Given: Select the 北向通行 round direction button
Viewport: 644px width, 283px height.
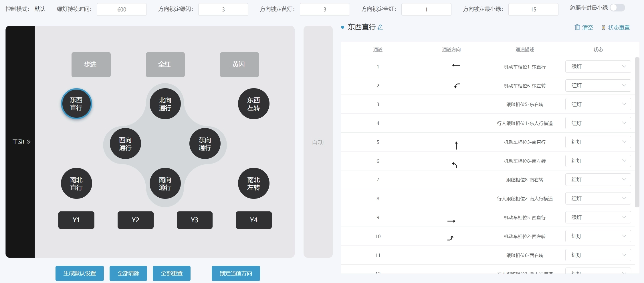Looking at the screenshot, I should pyautogui.click(x=165, y=104).
